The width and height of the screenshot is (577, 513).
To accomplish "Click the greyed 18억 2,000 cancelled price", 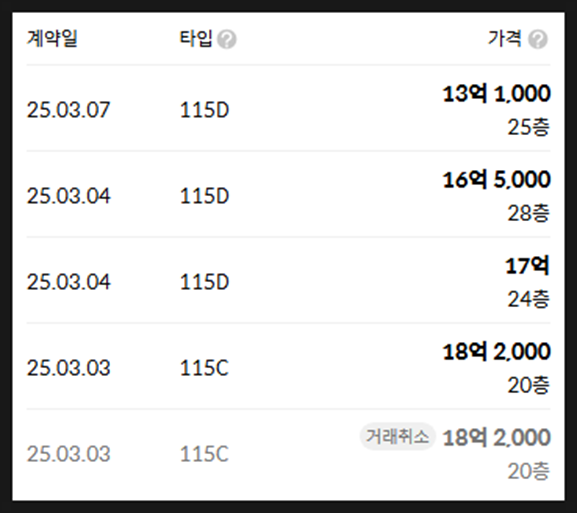I will pos(496,438).
